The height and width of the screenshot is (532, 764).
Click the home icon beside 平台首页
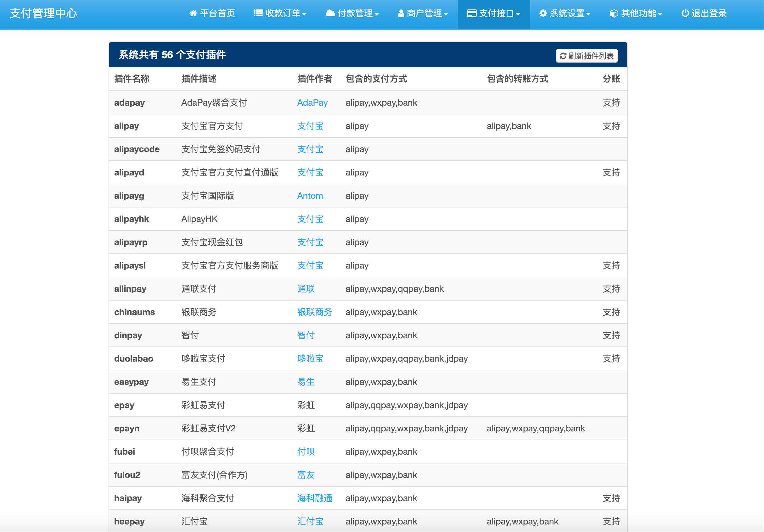[x=193, y=13]
